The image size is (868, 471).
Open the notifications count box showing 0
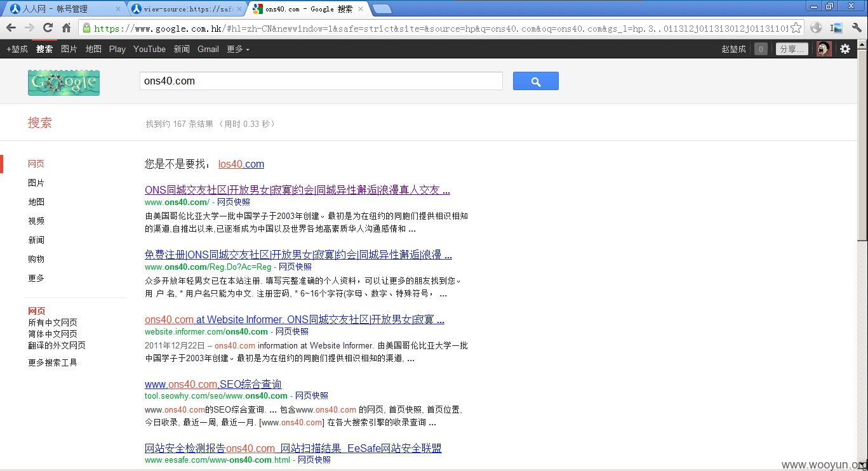point(761,49)
